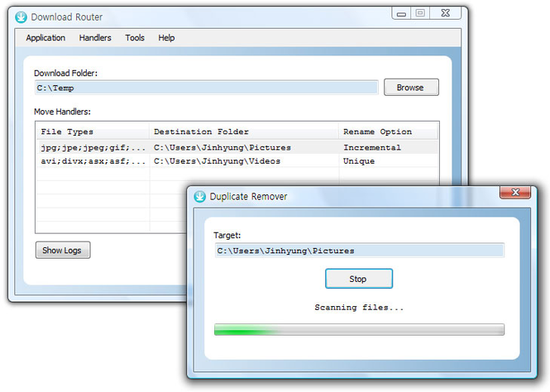Image resolution: width=550 pixels, height=392 pixels.
Task: Open the Application menu
Action: pos(45,38)
